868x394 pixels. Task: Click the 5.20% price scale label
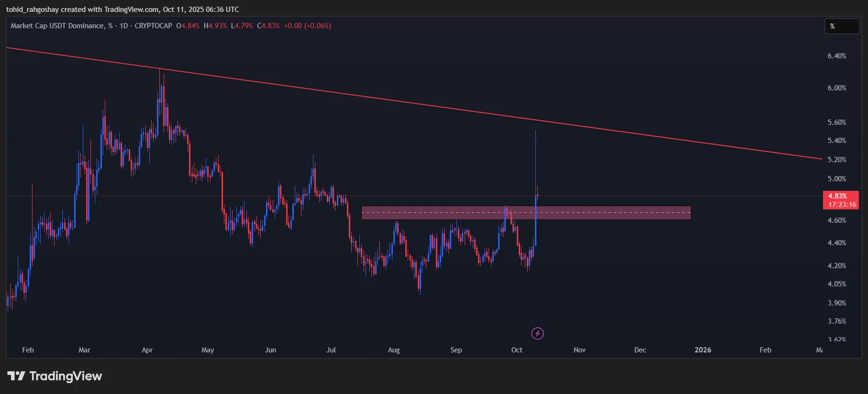coord(836,160)
